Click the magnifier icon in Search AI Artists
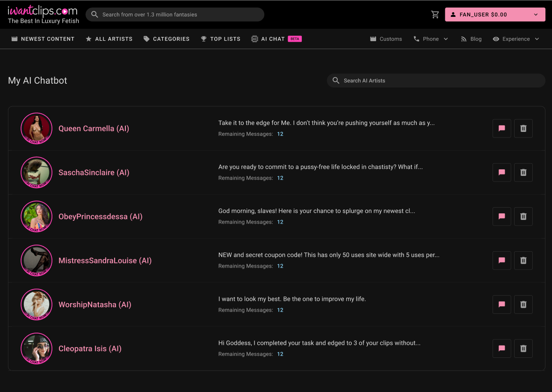Viewport: 552px width, 392px height. (x=336, y=80)
